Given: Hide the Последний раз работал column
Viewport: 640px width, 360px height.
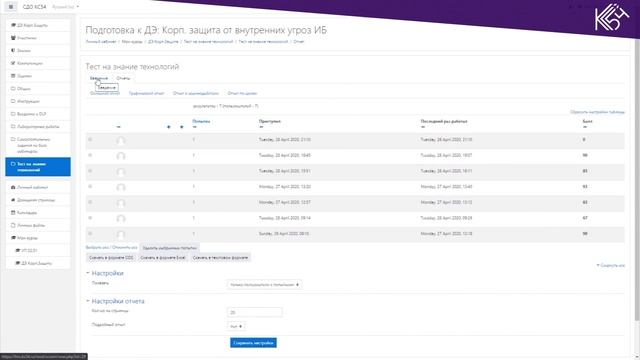Looking at the screenshot, I should coord(423,127).
